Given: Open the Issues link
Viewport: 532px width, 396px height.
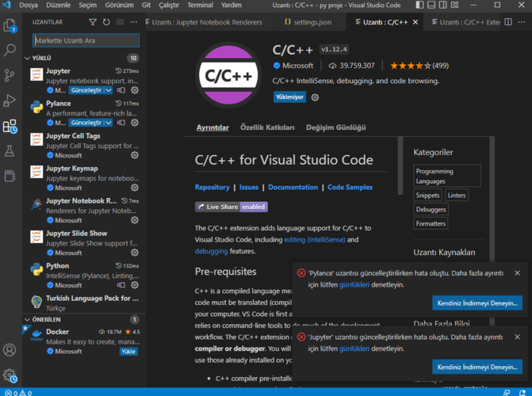Looking at the screenshot, I should pos(249,187).
